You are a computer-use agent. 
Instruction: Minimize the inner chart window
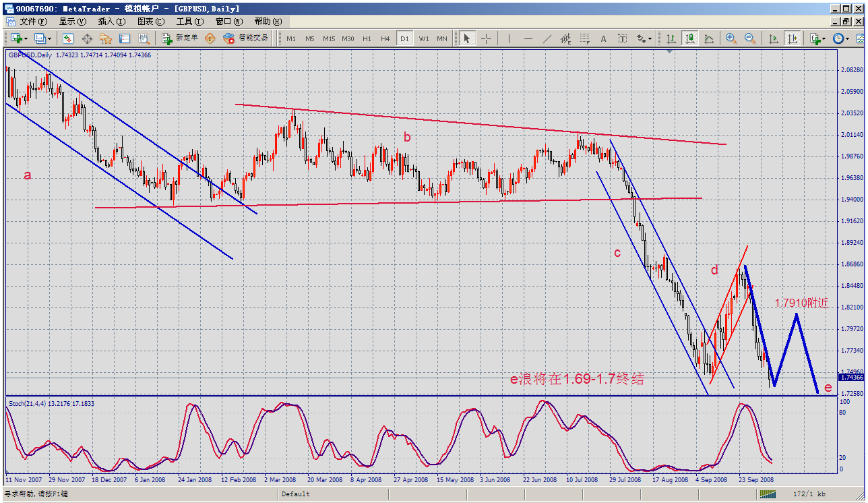(836, 21)
